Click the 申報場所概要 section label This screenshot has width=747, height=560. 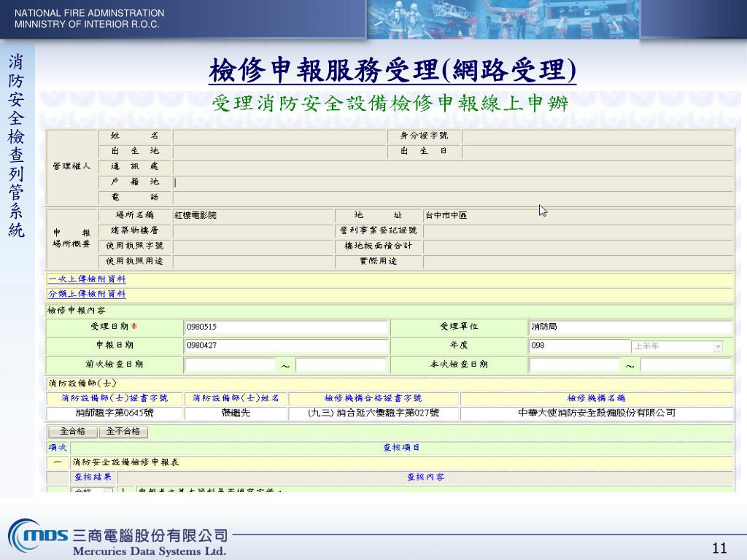tap(71, 238)
